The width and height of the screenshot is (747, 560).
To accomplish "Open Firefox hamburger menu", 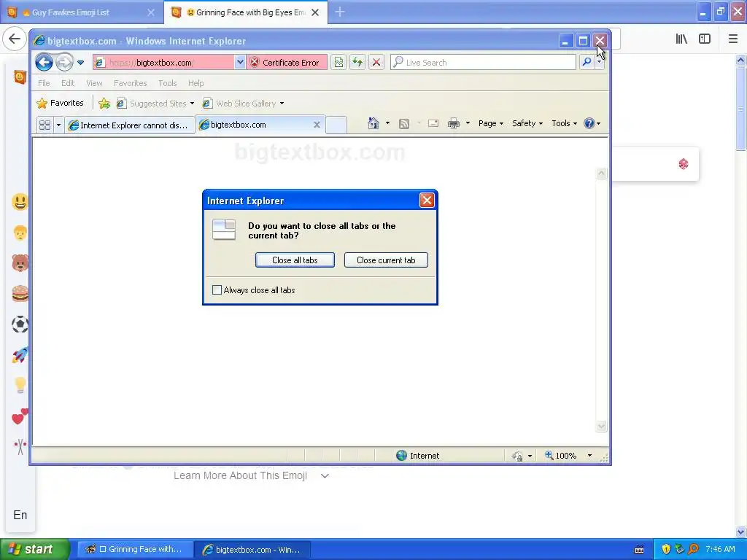I will (733, 39).
